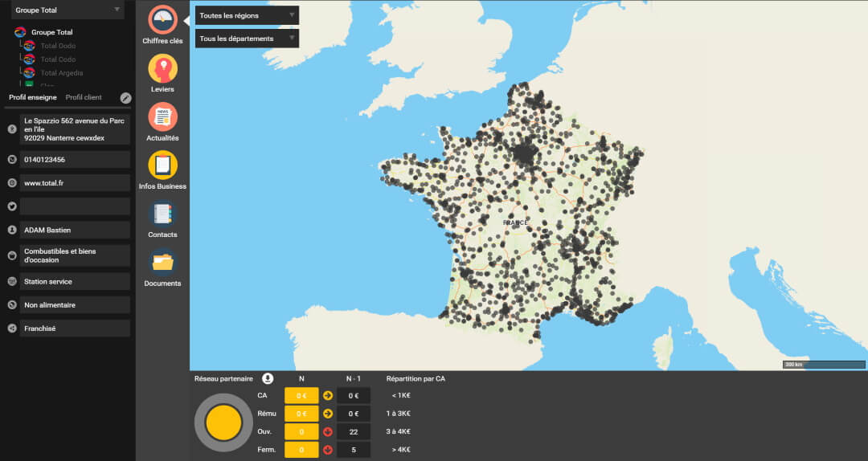Click the yellow Ferm. value for N
This screenshot has width=868, height=461.
point(301,450)
